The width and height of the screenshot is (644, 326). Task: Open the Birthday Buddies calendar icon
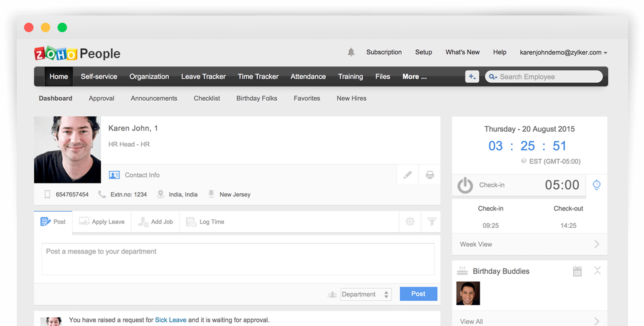tap(577, 271)
